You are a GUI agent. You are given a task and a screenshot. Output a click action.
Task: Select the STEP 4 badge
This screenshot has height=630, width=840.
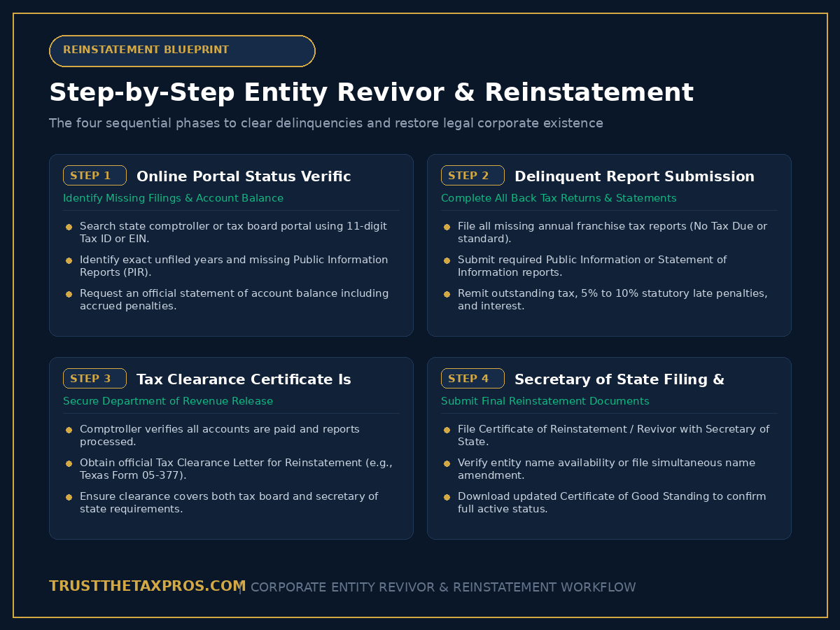click(472, 379)
